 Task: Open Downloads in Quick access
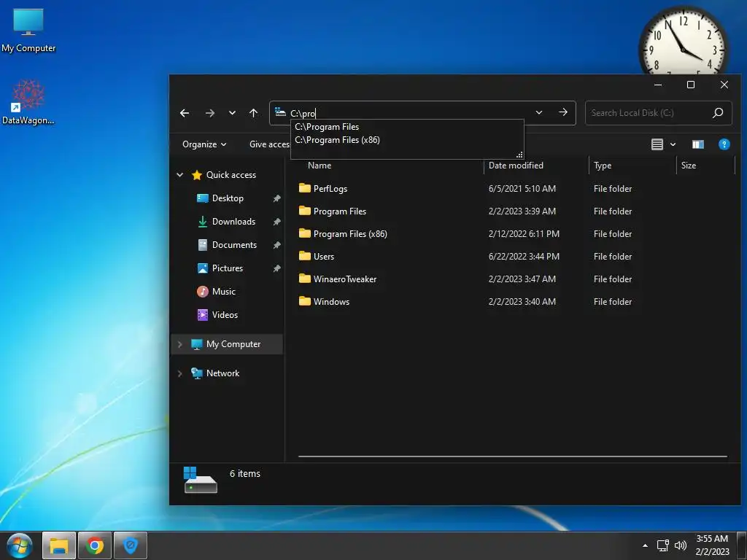click(x=233, y=222)
